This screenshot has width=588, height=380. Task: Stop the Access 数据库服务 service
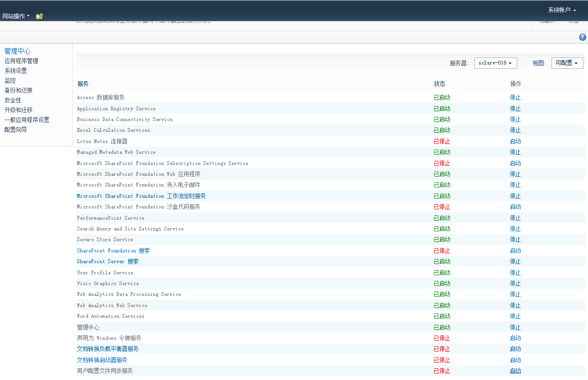point(515,97)
